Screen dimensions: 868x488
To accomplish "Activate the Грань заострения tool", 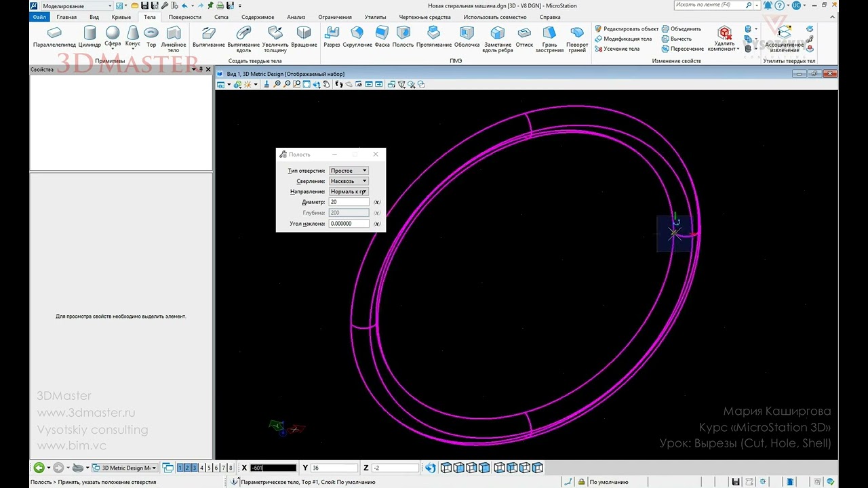I will click(549, 39).
